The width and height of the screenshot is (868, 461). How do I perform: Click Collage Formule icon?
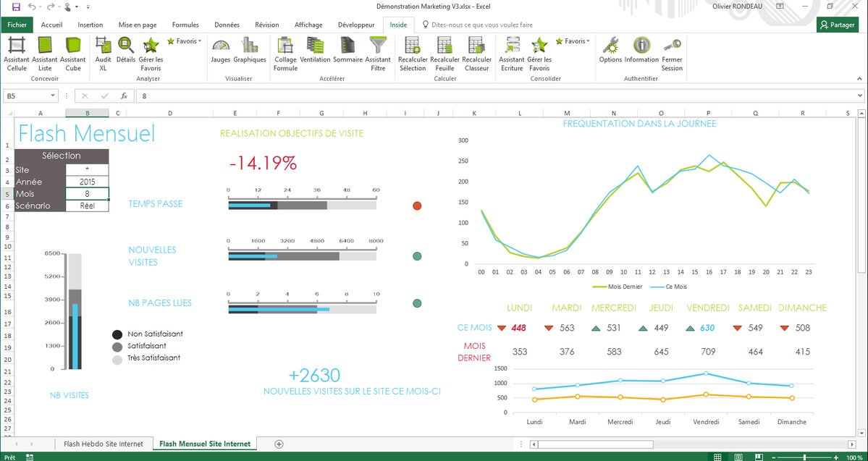(x=285, y=54)
